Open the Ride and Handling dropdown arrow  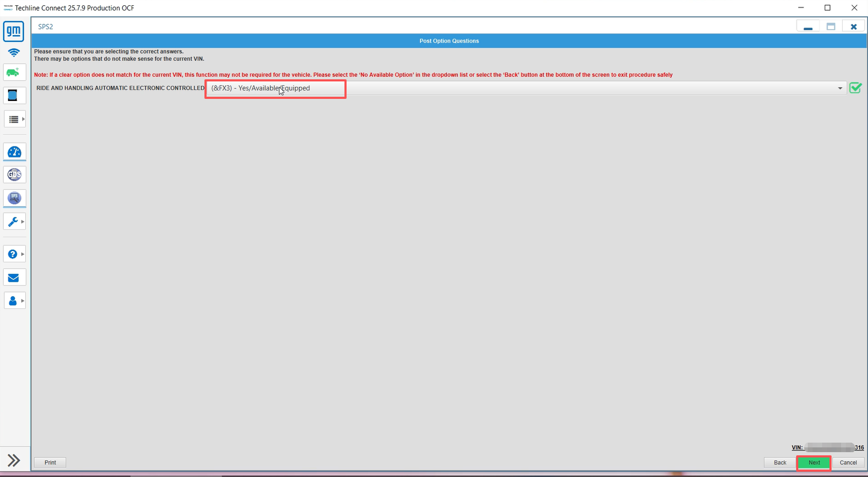(840, 88)
